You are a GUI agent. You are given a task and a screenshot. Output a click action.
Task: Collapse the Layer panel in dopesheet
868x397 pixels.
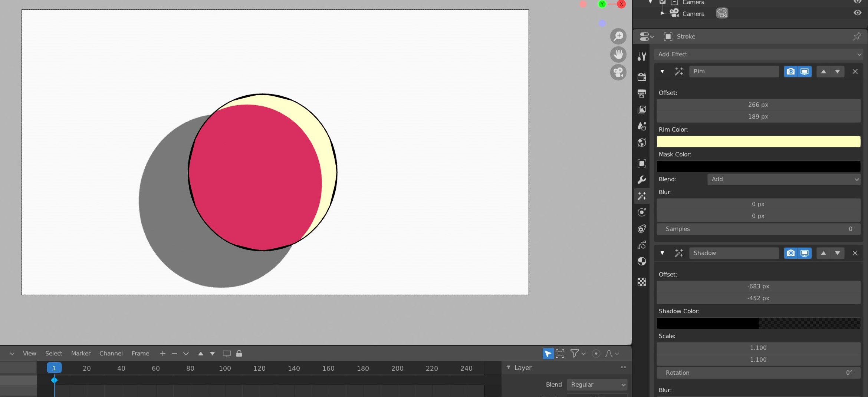pyautogui.click(x=509, y=367)
